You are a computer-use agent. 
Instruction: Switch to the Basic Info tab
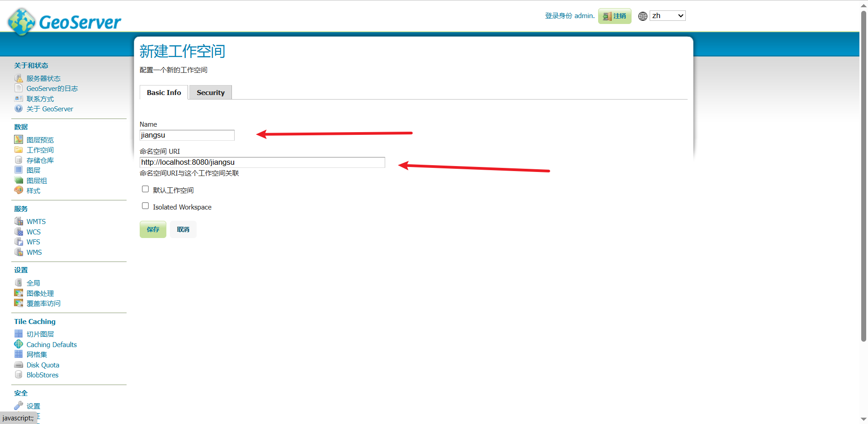(164, 92)
